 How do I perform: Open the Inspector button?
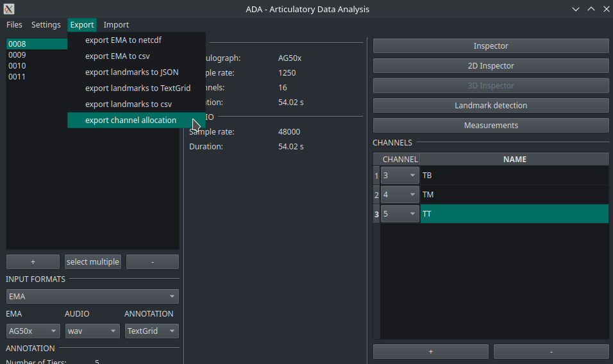point(491,46)
